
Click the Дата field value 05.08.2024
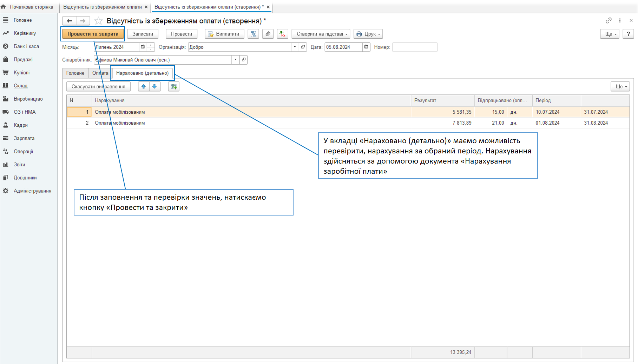point(343,47)
